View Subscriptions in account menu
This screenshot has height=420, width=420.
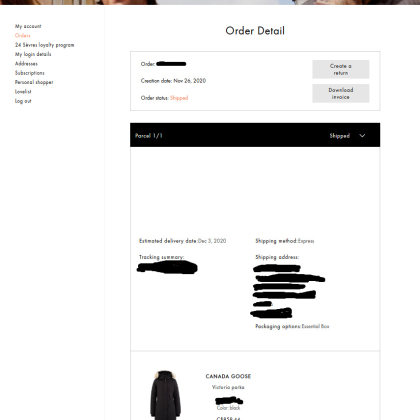click(x=30, y=73)
